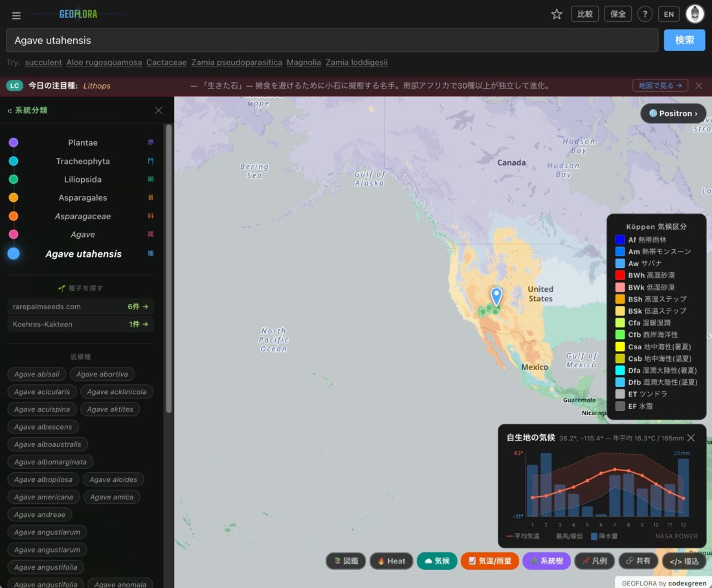Open the hamburger menu

[16, 16]
